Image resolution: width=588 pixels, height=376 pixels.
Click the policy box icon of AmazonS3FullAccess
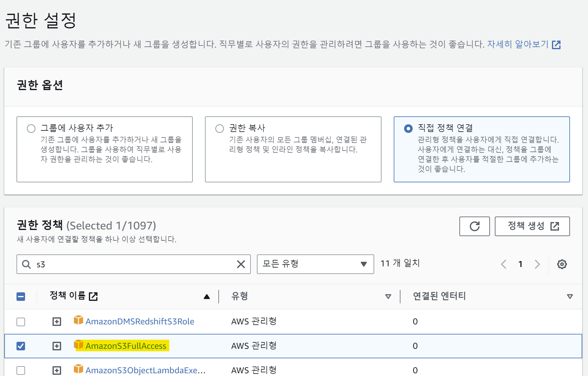[79, 345]
